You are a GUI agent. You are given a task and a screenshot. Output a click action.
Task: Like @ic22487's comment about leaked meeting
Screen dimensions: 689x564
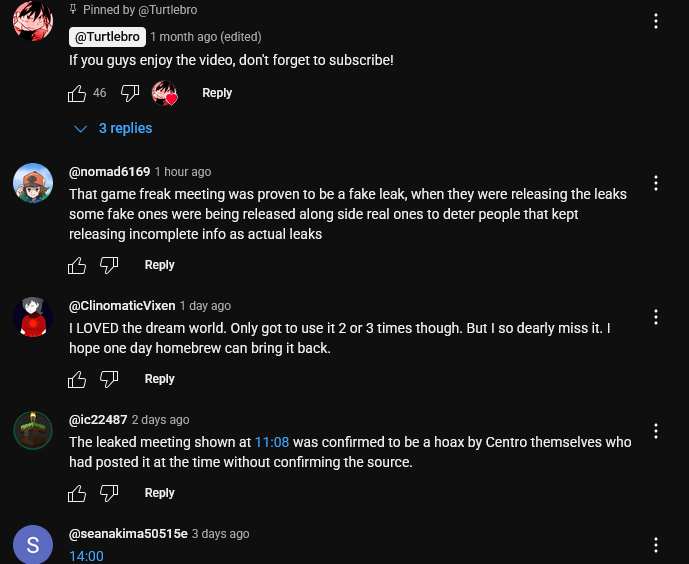(77, 493)
